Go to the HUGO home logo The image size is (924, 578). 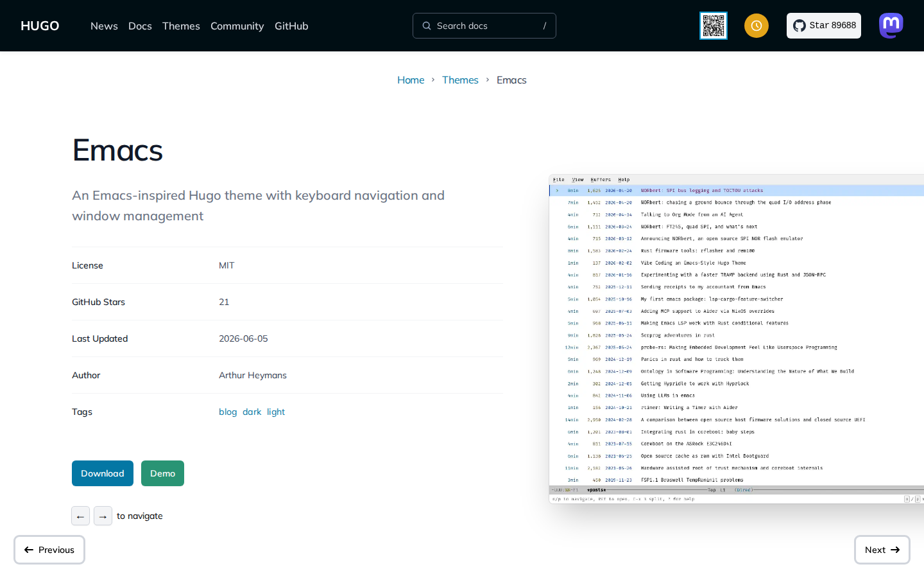pyautogui.click(x=40, y=26)
